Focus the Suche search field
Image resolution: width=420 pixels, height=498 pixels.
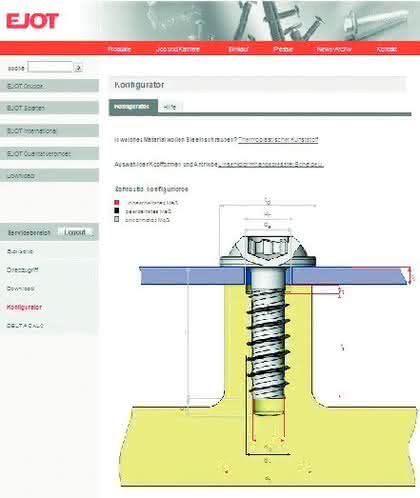point(50,67)
